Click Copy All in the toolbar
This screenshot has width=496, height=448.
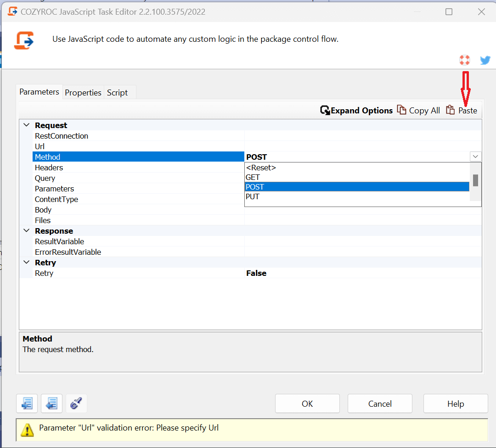418,110
